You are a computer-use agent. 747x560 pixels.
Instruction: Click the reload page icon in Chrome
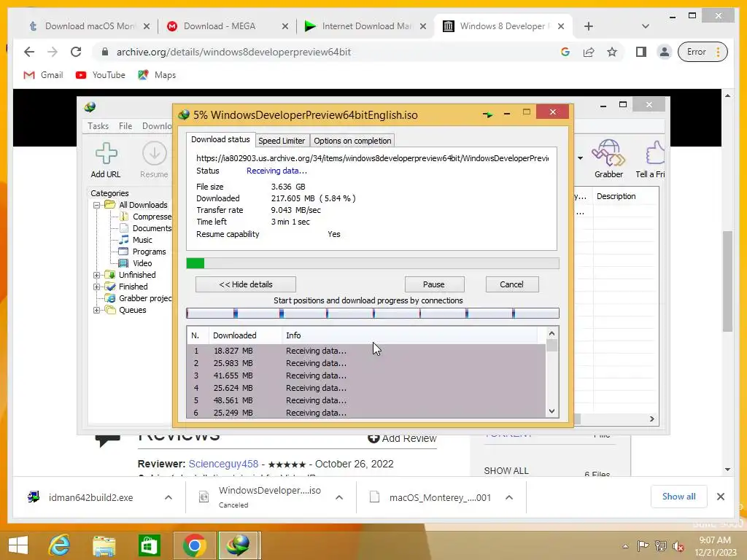(76, 52)
